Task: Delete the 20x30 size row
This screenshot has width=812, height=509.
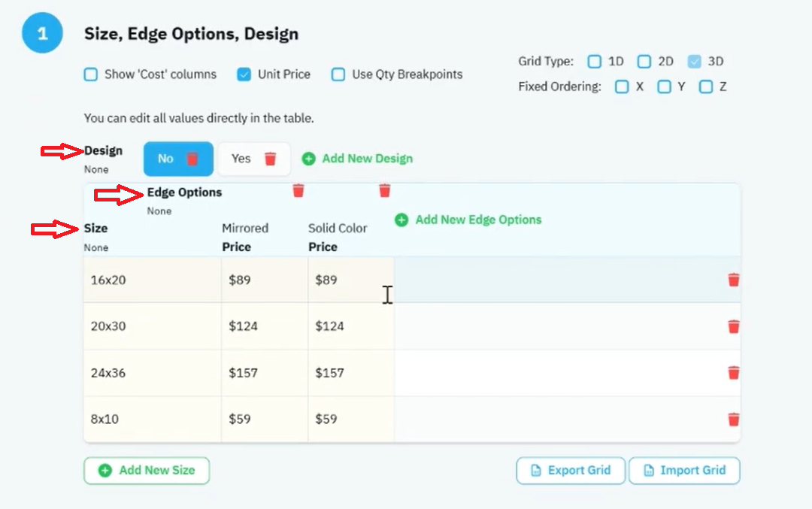Action: click(x=733, y=326)
